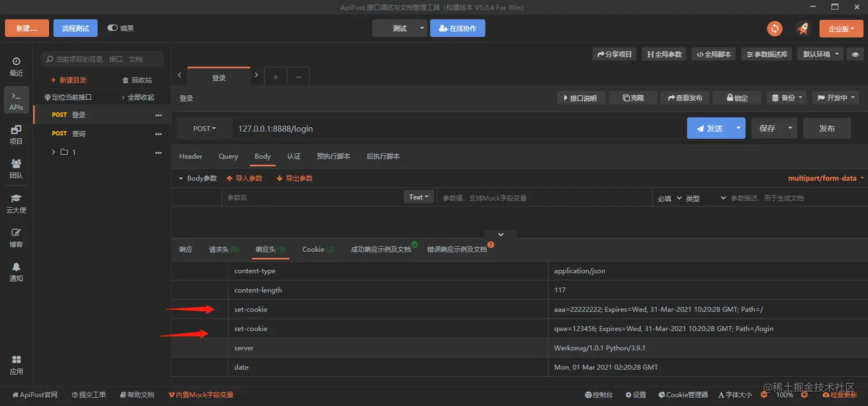Open the 发送 send options arrow

pos(738,128)
